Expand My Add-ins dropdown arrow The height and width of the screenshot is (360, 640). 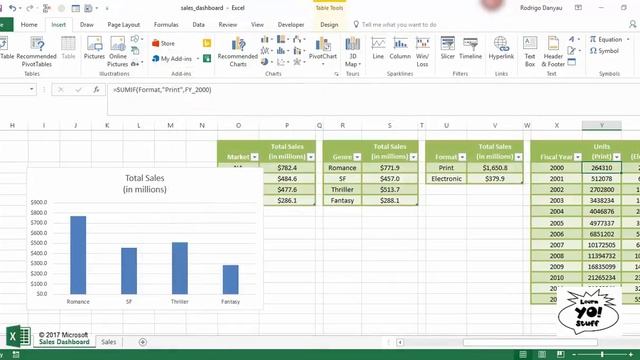198,59
